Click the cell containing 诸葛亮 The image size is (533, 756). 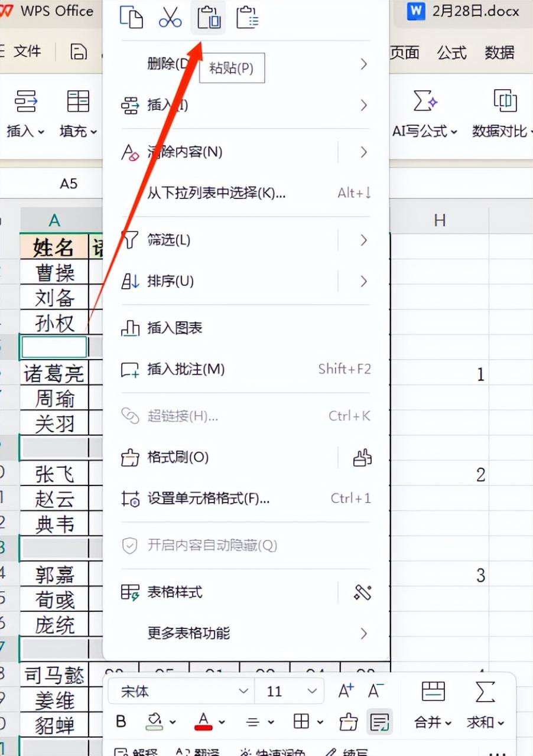coord(54,373)
